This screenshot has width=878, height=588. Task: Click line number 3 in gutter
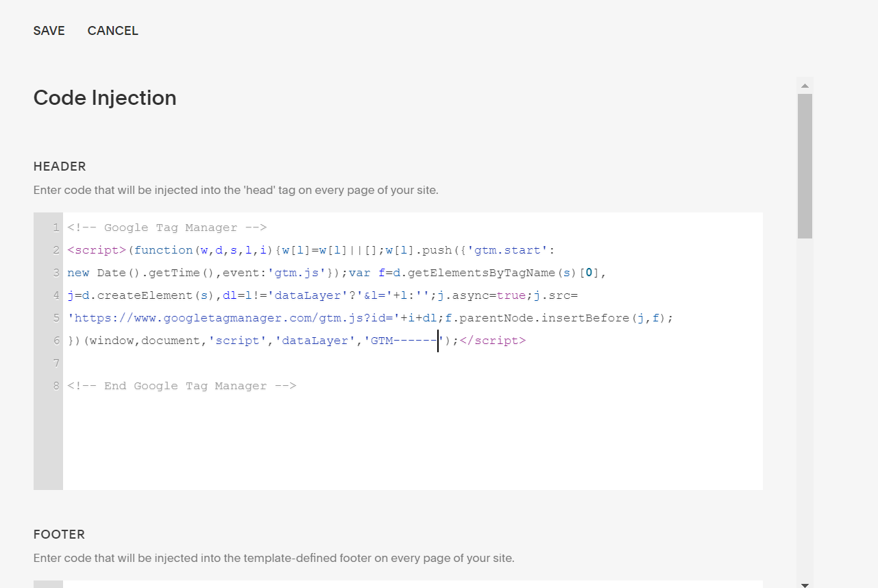click(56, 273)
